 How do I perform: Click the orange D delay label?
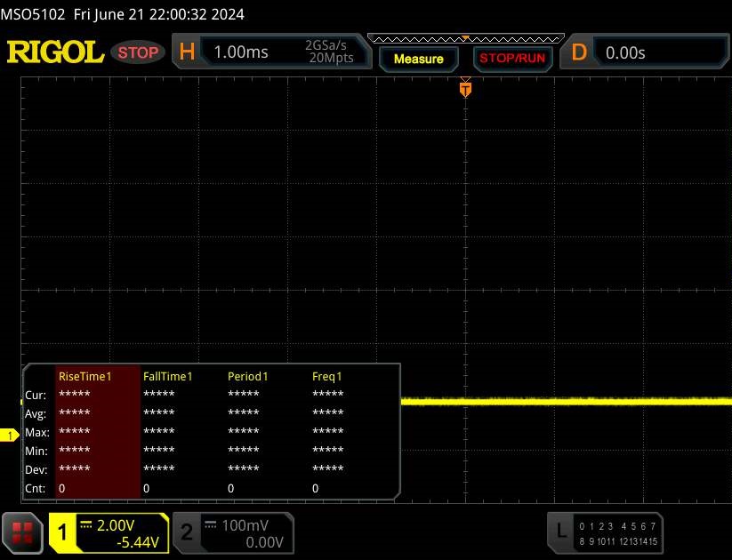[x=579, y=52]
